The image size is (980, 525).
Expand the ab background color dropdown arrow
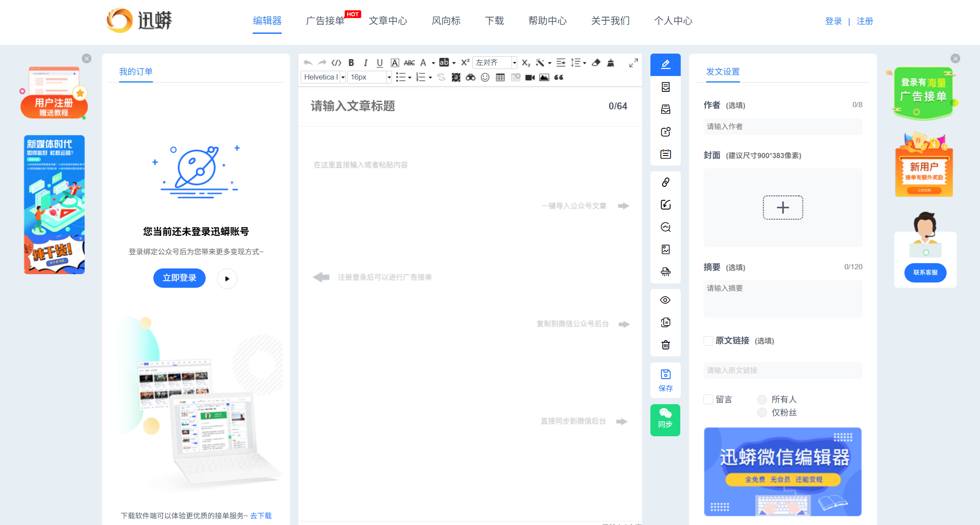454,63
